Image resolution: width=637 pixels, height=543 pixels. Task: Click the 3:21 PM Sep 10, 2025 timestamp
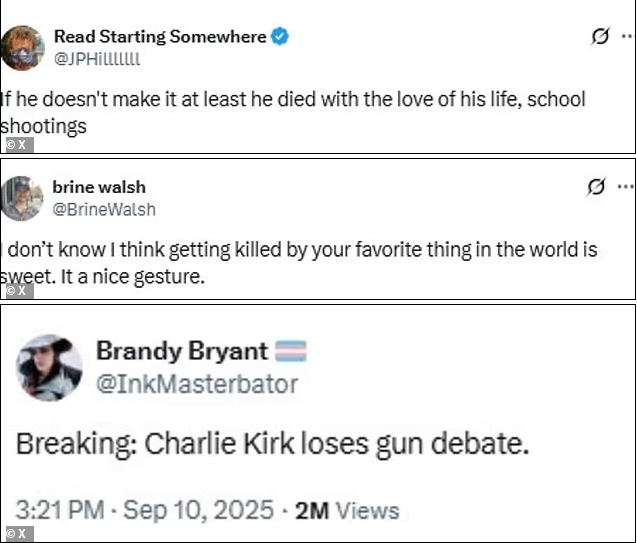point(144,510)
